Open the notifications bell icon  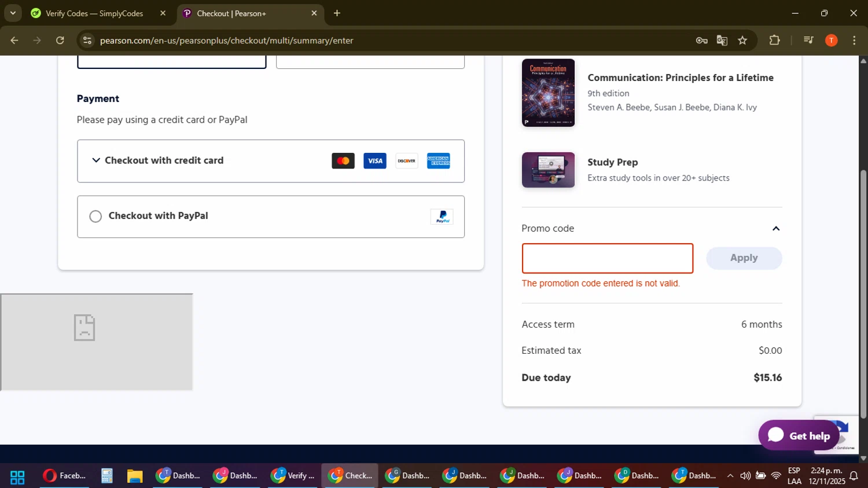854,476
